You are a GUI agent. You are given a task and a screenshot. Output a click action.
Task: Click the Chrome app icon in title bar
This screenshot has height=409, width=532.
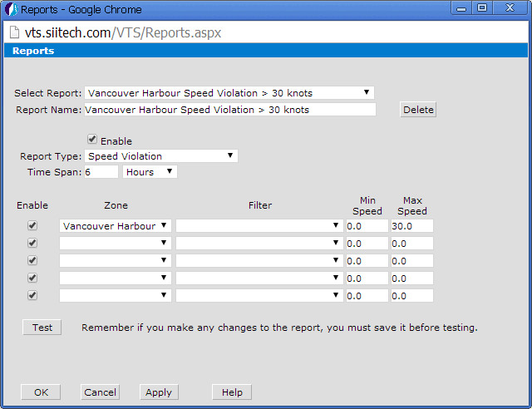(10, 9)
